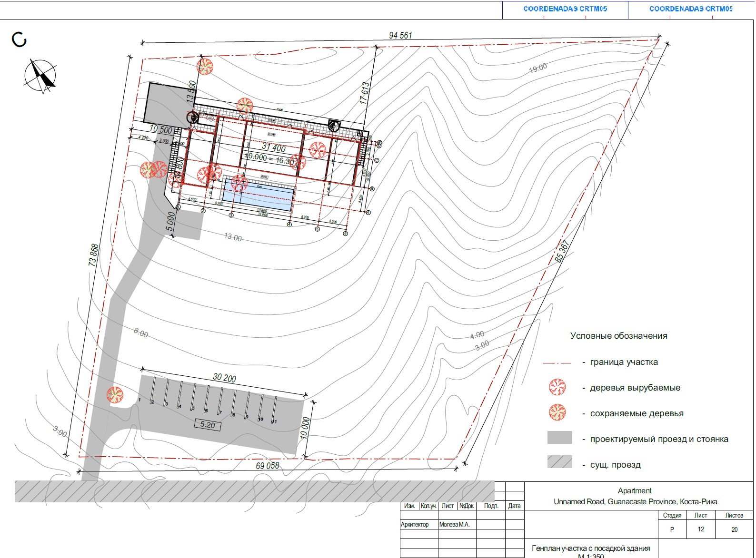Viewport: 756px width, 558px height.
Task: Click the felled-tree symbol in the legend
Action: [557, 387]
